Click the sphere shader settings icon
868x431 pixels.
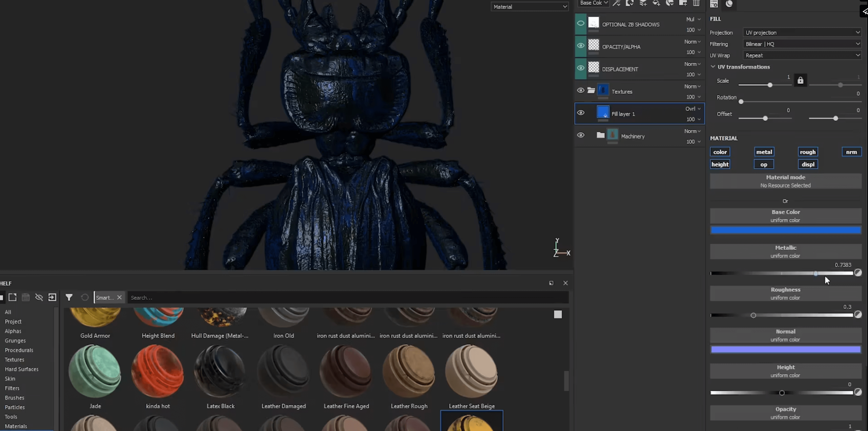[729, 3]
